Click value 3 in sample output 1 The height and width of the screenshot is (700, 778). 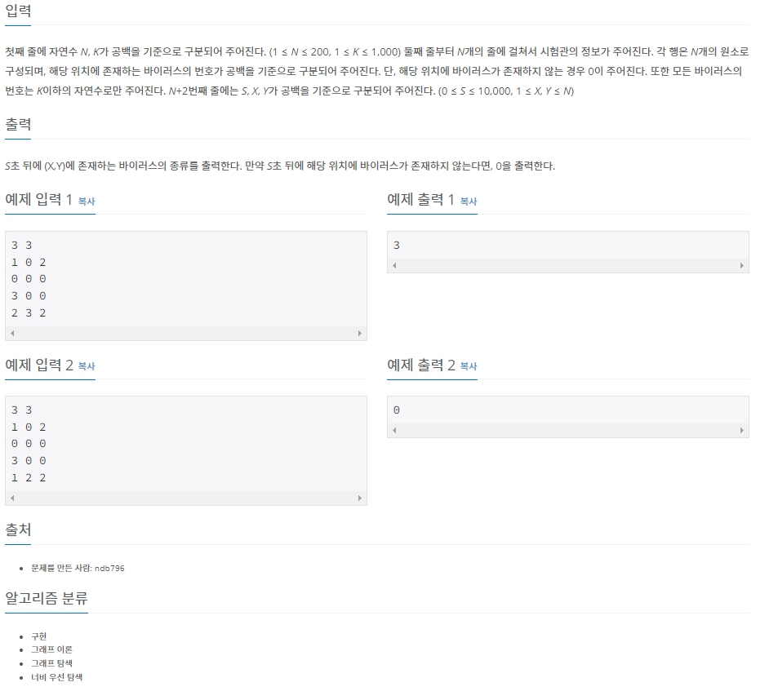pos(397,246)
